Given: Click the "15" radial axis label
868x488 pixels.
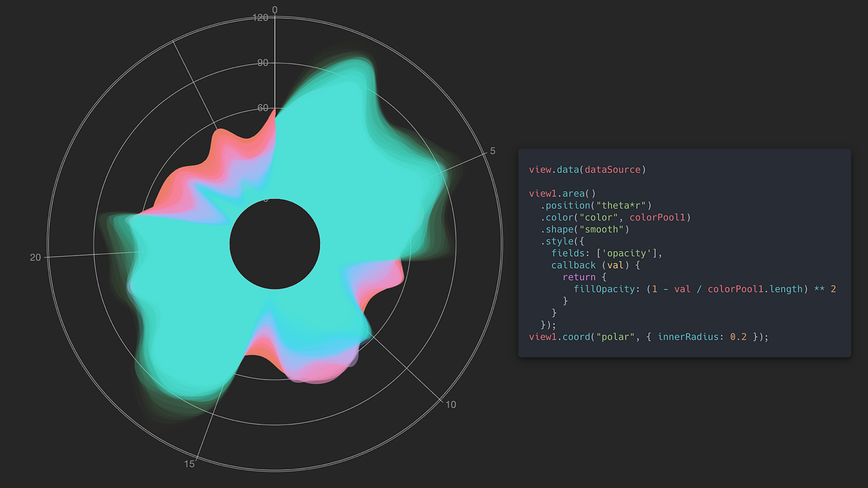Looking at the screenshot, I should point(189,464).
